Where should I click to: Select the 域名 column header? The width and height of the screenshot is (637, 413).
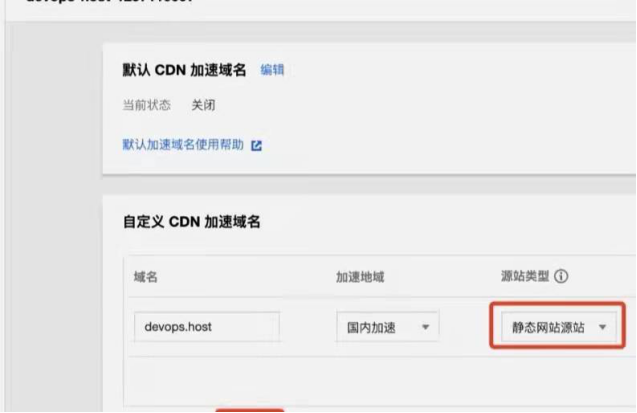coord(146,277)
